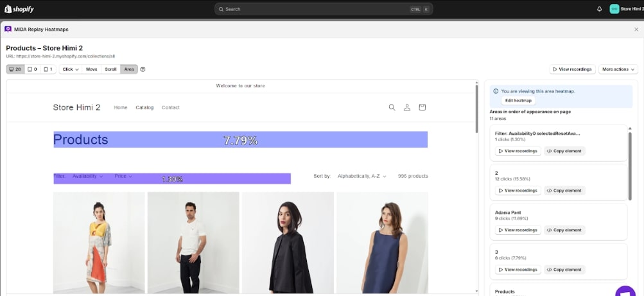The image size is (644, 296).
Task: Open the notifications bell
Action: pos(599,9)
